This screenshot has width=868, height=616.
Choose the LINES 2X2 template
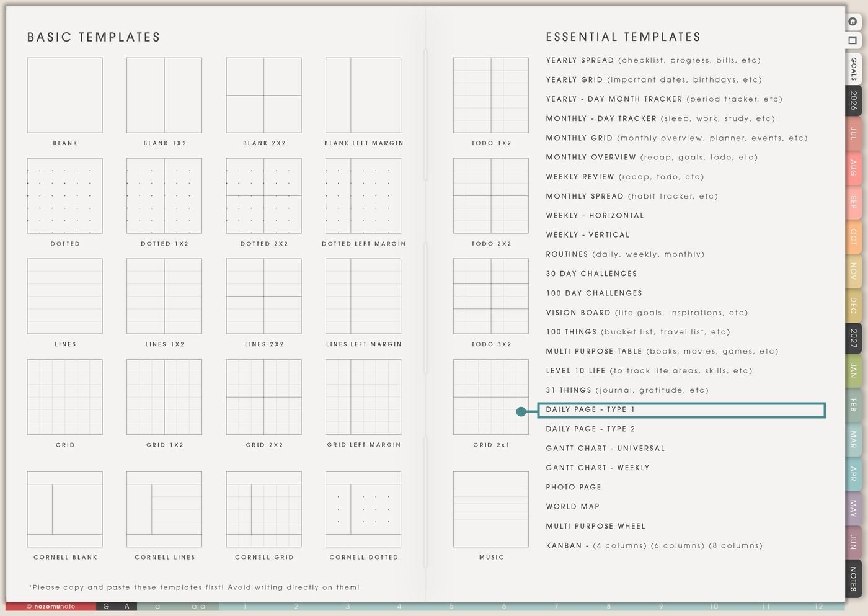coord(264,297)
